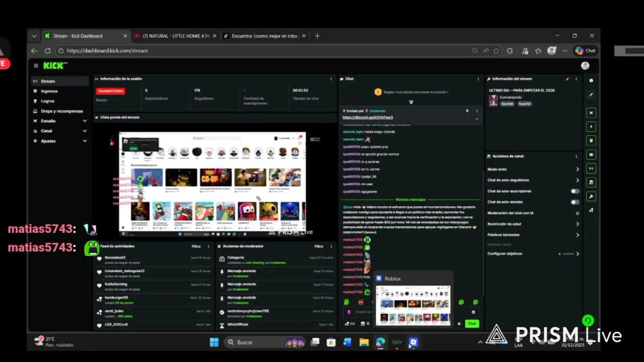Expand Restricción de edad setting
Viewport: 644px width, 362px height.
tap(533, 224)
